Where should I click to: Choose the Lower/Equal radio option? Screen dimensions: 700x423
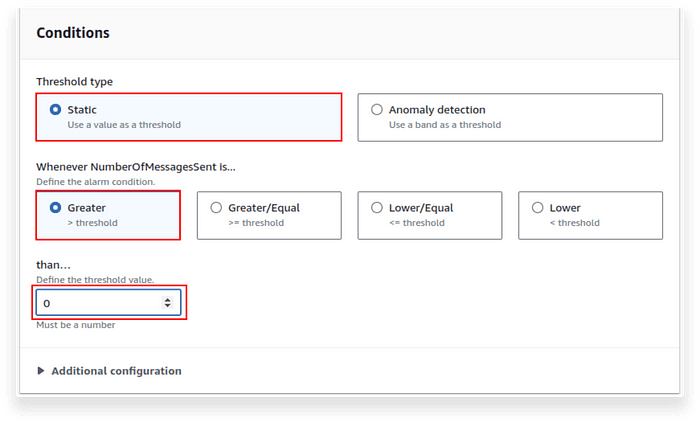click(377, 207)
